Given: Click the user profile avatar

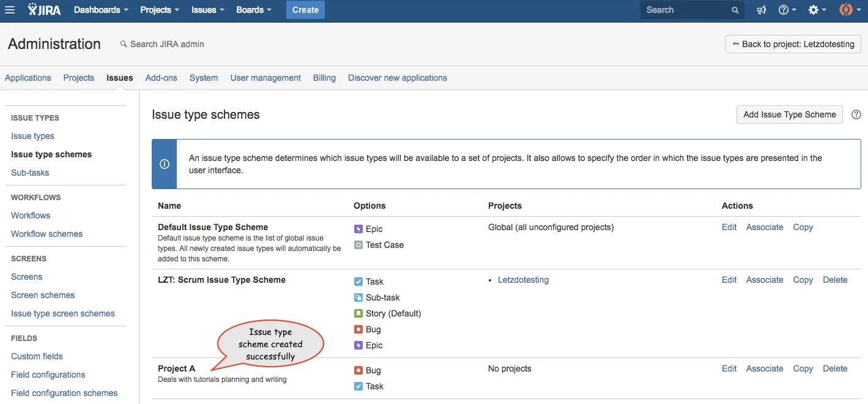Looking at the screenshot, I should click(846, 10).
